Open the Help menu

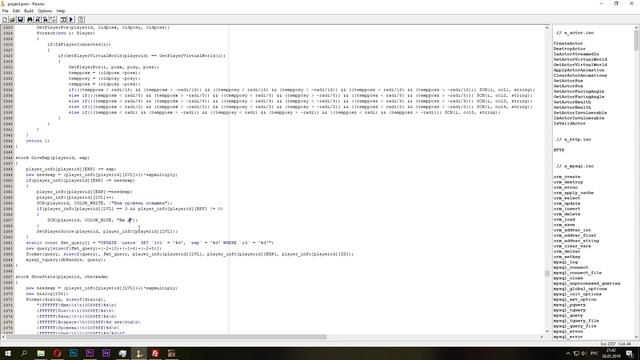tap(61, 11)
